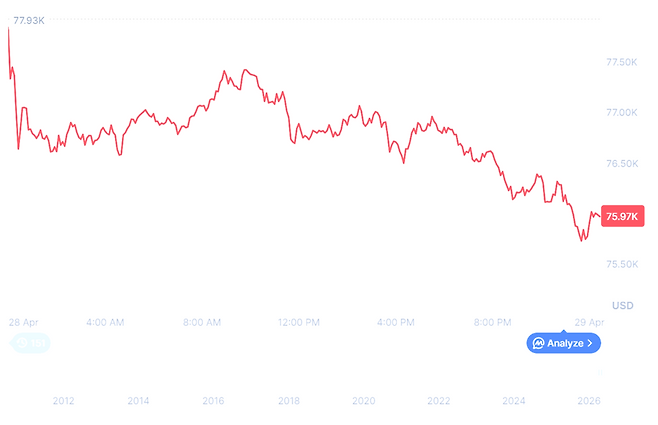658x425 pixels.
Task: Click the 8:00 AM time axis label
Action: 202,322
